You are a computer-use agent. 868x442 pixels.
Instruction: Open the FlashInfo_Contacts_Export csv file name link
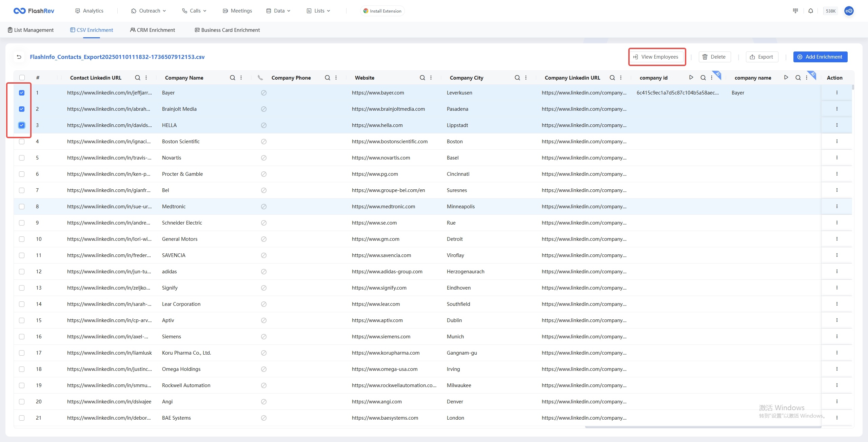coord(117,57)
